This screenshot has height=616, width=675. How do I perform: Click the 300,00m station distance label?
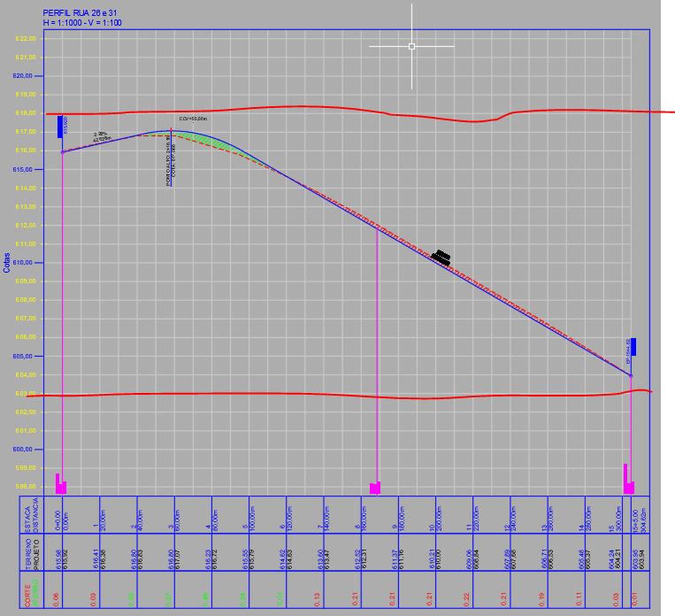619,519
